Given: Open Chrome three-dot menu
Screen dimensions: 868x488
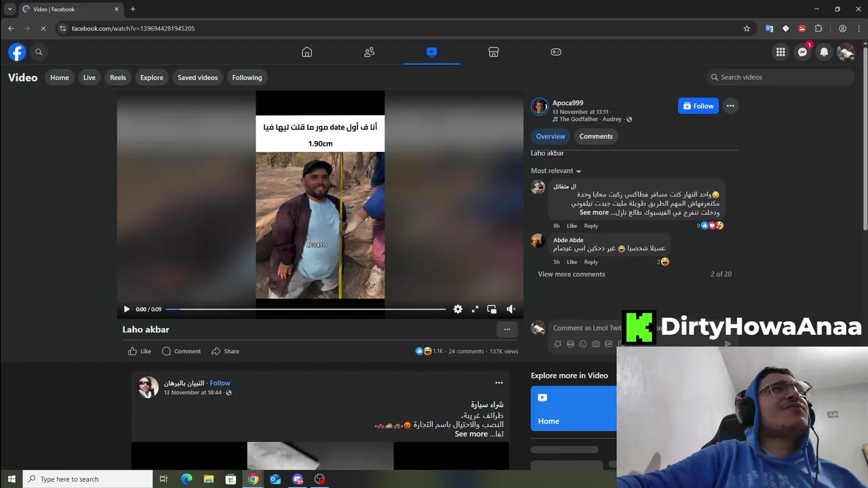Looking at the screenshot, I should (857, 28).
